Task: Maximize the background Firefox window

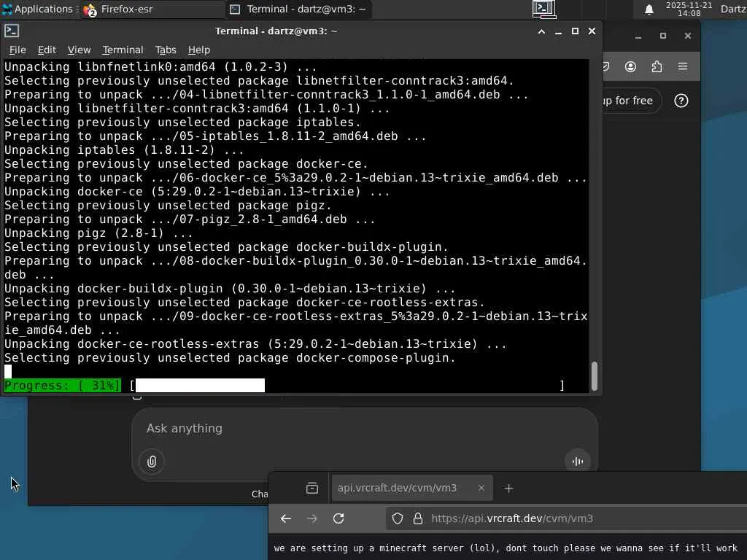Action: (x=662, y=36)
